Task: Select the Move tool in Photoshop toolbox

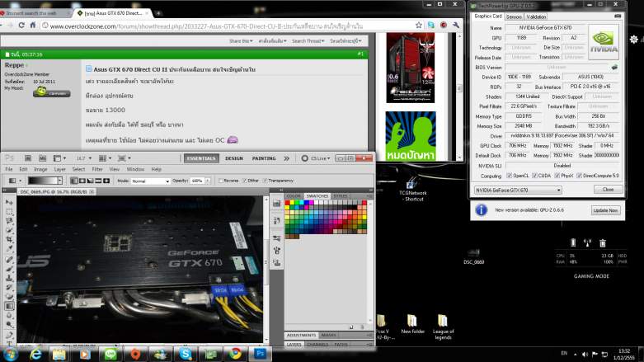Action: (9, 202)
